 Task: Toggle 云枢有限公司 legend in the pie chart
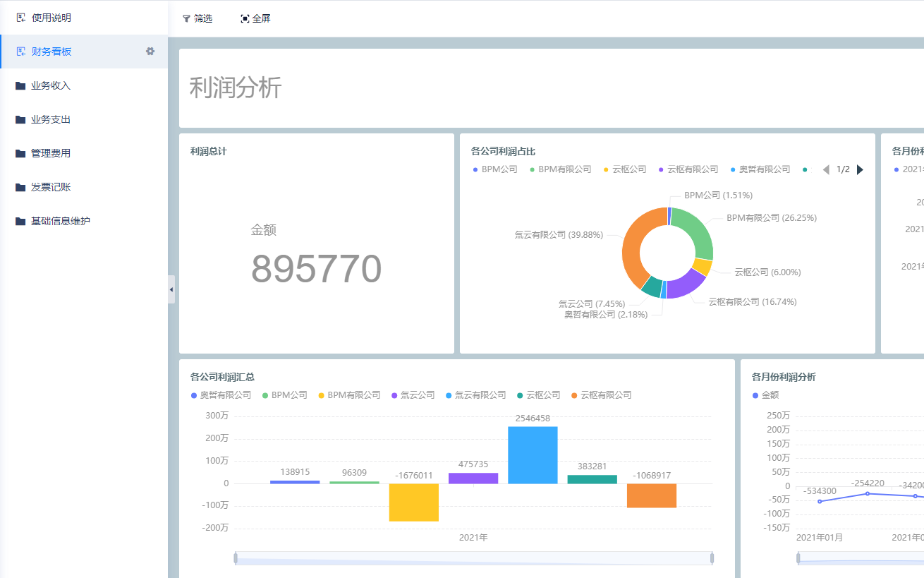point(688,169)
